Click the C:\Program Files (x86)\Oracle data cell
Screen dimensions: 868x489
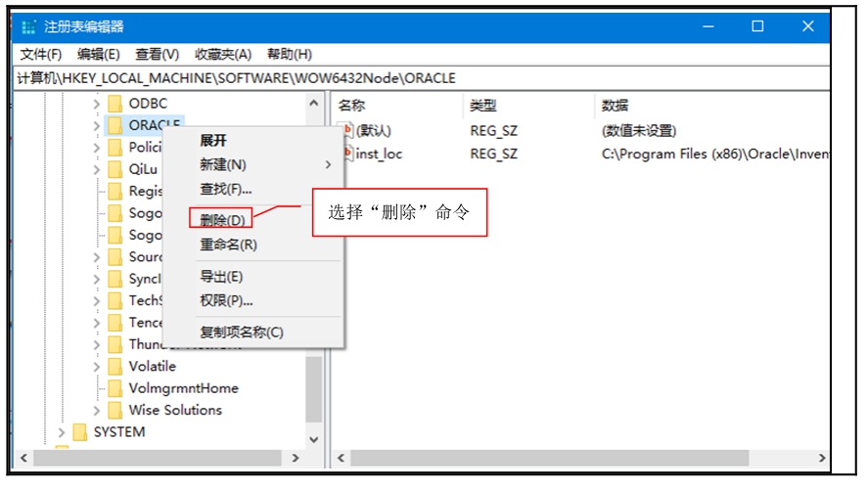click(x=715, y=154)
